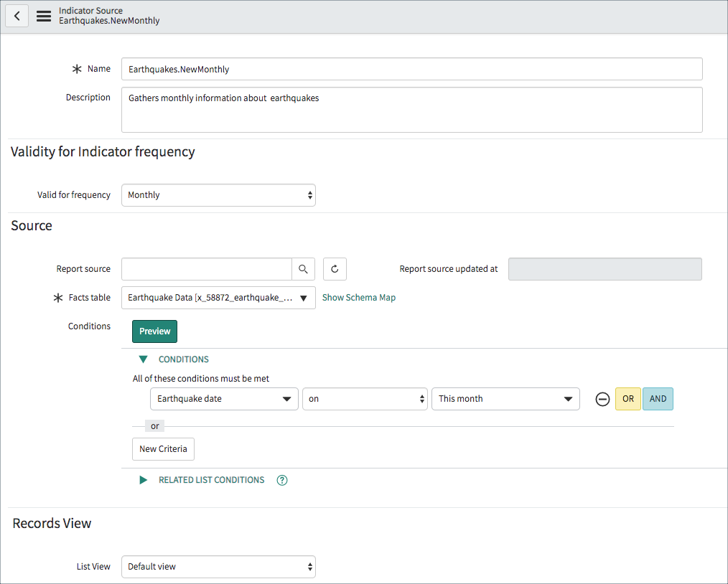The height and width of the screenshot is (584, 728).
Task: Open the Valid for frequency dropdown
Action: point(218,194)
